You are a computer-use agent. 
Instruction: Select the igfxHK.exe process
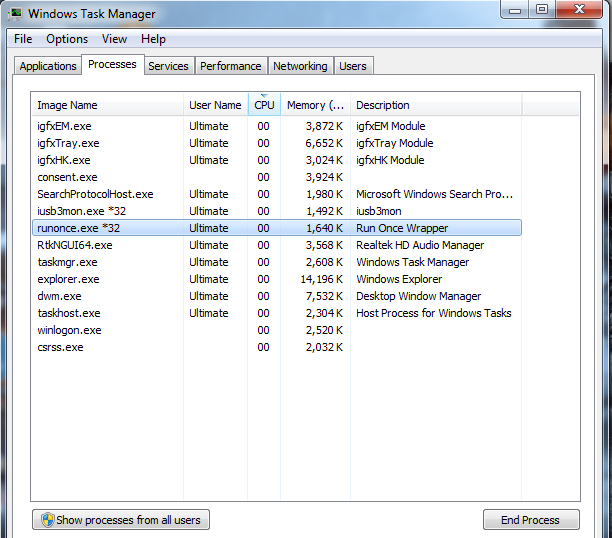click(277, 160)
